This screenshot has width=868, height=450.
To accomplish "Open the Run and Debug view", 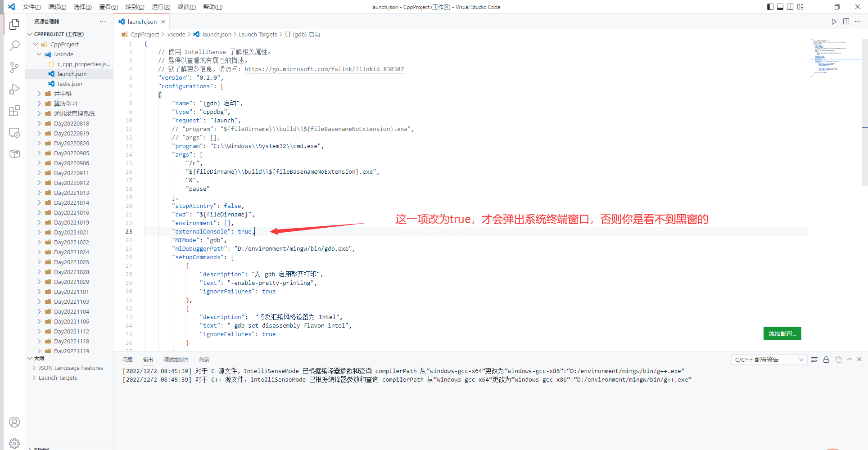I will [14, 89].
